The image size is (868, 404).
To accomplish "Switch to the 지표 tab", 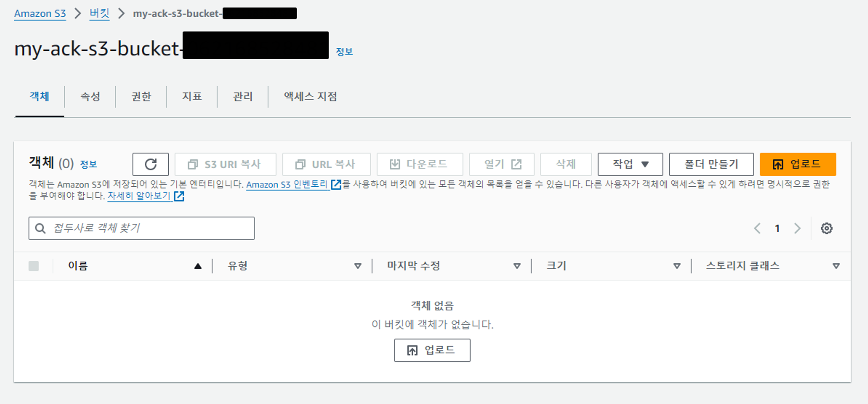I will pos(192,96).
